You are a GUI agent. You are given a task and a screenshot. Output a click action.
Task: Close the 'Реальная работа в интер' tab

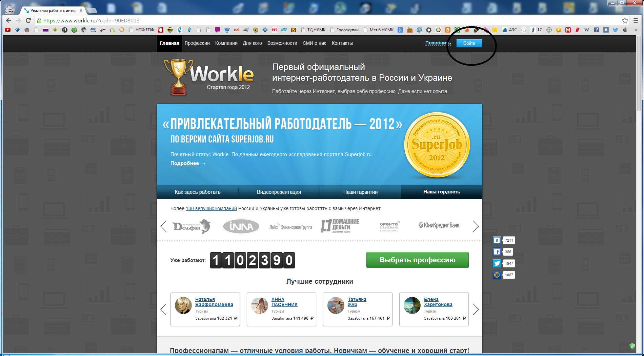click(81, 11)
